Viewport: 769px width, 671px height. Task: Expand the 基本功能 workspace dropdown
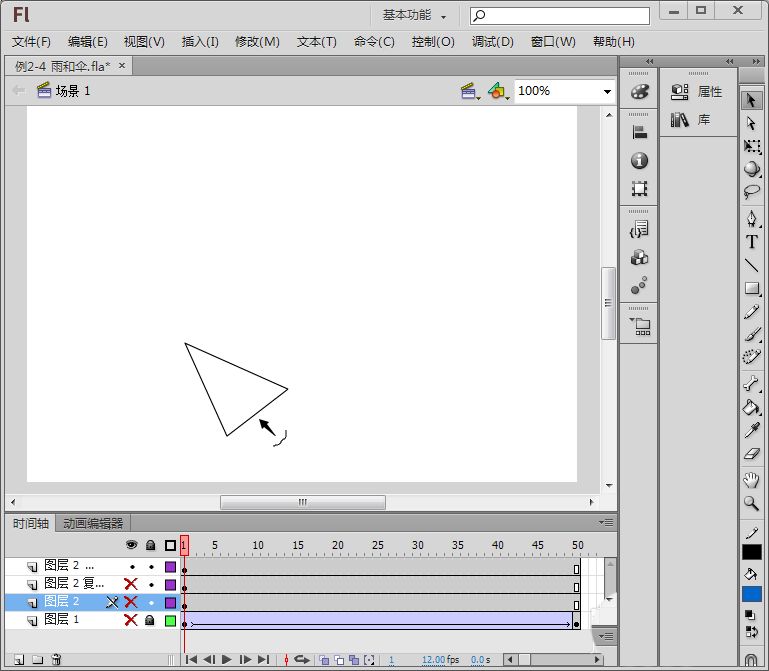tap(414, 16)
